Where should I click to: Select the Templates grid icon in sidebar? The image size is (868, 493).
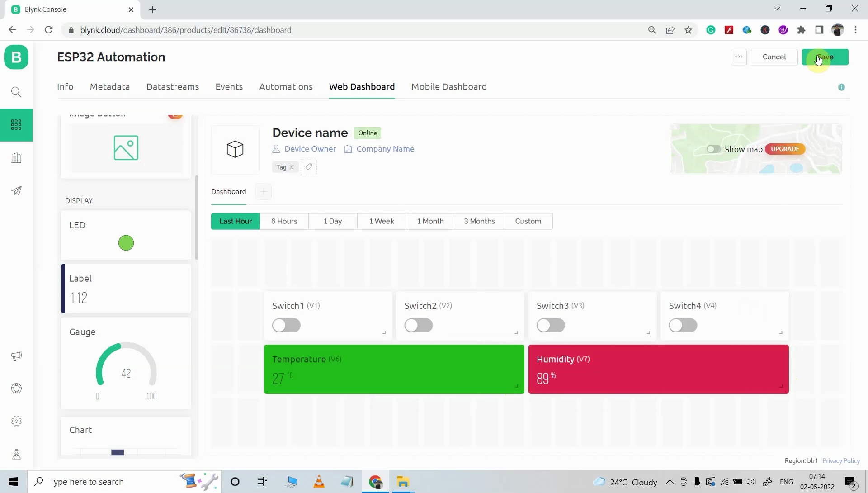tap(16, 125)
